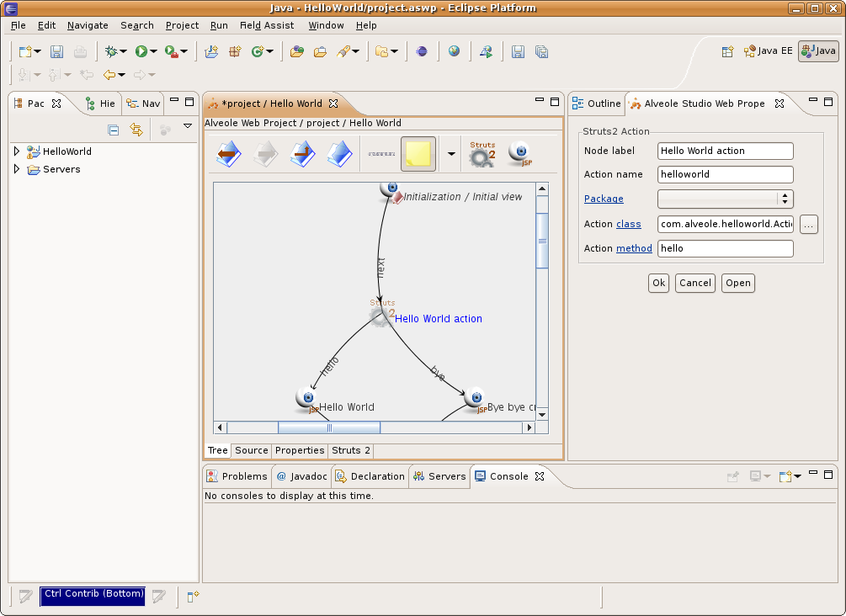Switch to the Struts 2 editor tab

coord(351,450)
